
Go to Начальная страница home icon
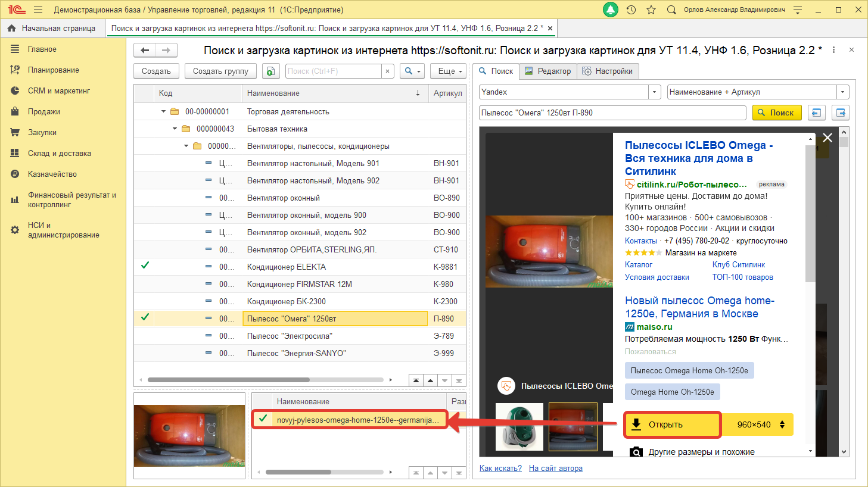tap(11, 28)
